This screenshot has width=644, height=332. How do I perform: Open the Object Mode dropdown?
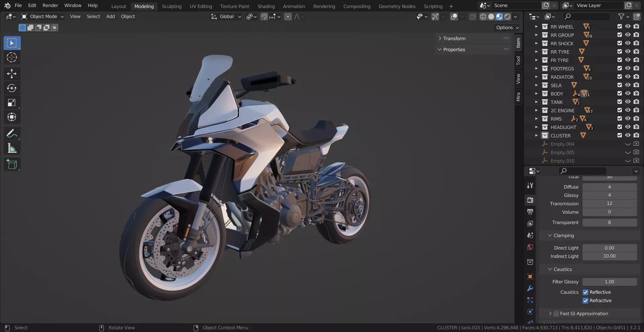(x=42, y=16)
